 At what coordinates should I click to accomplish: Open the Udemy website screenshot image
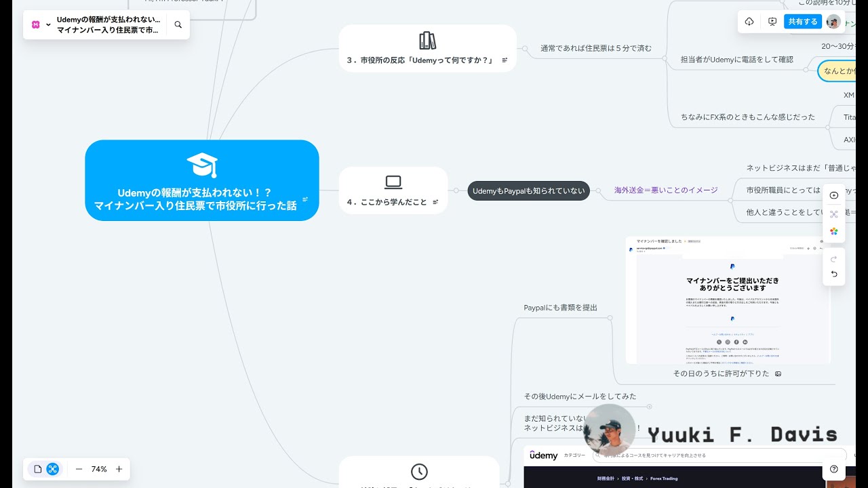[689, 466]
